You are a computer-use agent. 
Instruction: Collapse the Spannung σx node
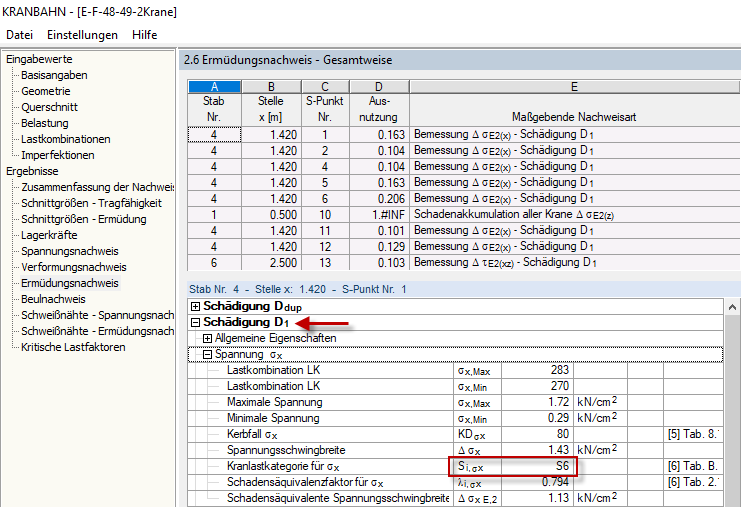coord(207,354)
